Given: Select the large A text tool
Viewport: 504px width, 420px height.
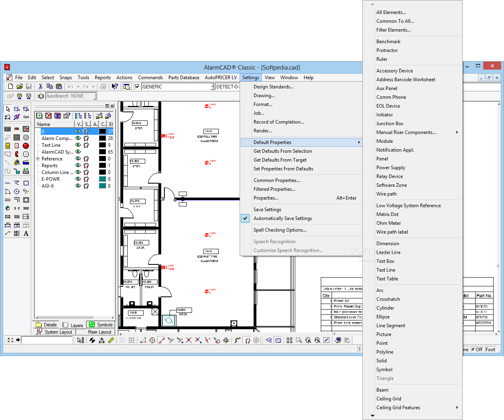Looking at the screenshot, I should pyautogui.click(x=26, y=233).
